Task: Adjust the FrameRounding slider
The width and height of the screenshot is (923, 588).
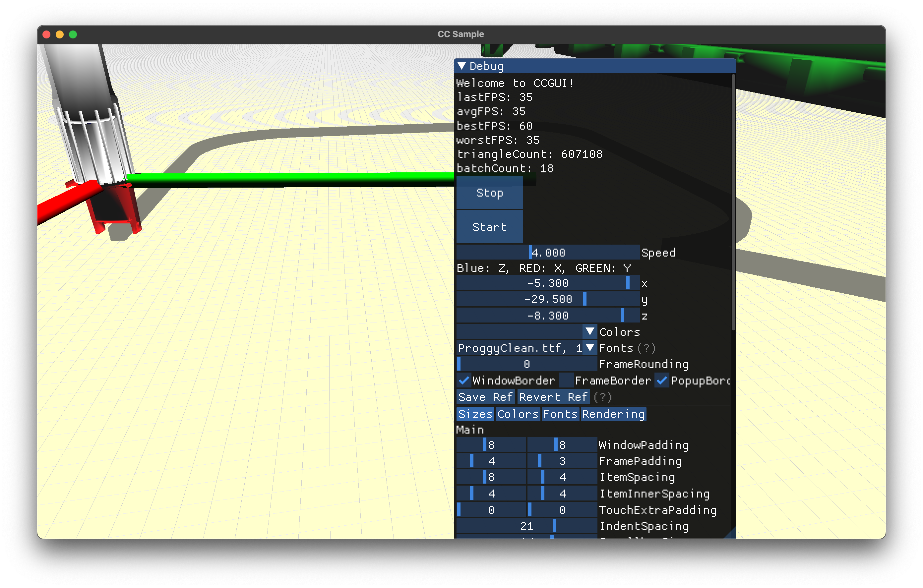Action: point(526,364)
